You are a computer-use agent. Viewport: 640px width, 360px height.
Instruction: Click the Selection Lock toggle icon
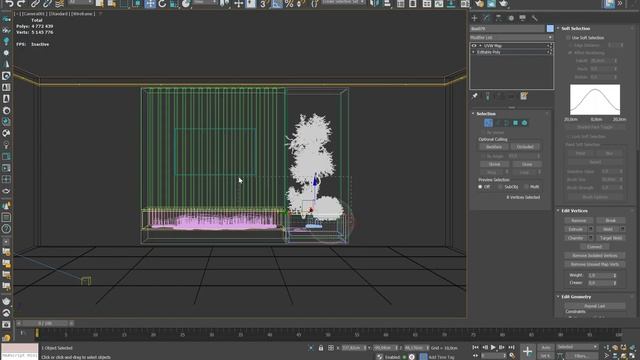(x=321, y=348)
